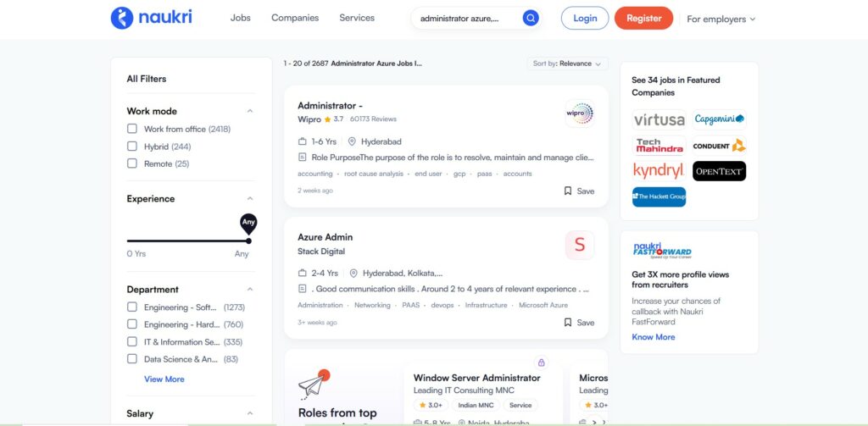Viewport: 868px width, 426px height.
Task: Check the Work from office filter
Action: pyautogui.click(x=131, y=129)
